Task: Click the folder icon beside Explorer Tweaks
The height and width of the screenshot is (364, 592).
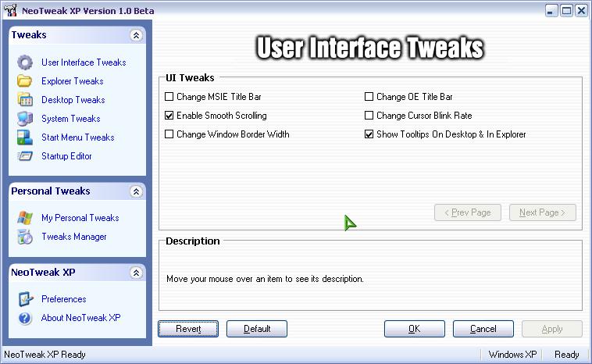Action: click(25, 80)
